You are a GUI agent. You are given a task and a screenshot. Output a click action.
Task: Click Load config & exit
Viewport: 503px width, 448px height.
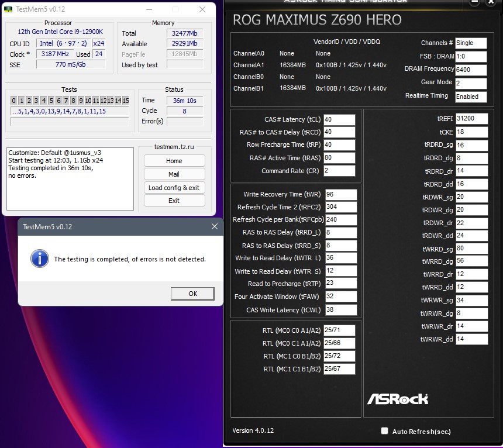pyautogui.click(x=174, y=188)
